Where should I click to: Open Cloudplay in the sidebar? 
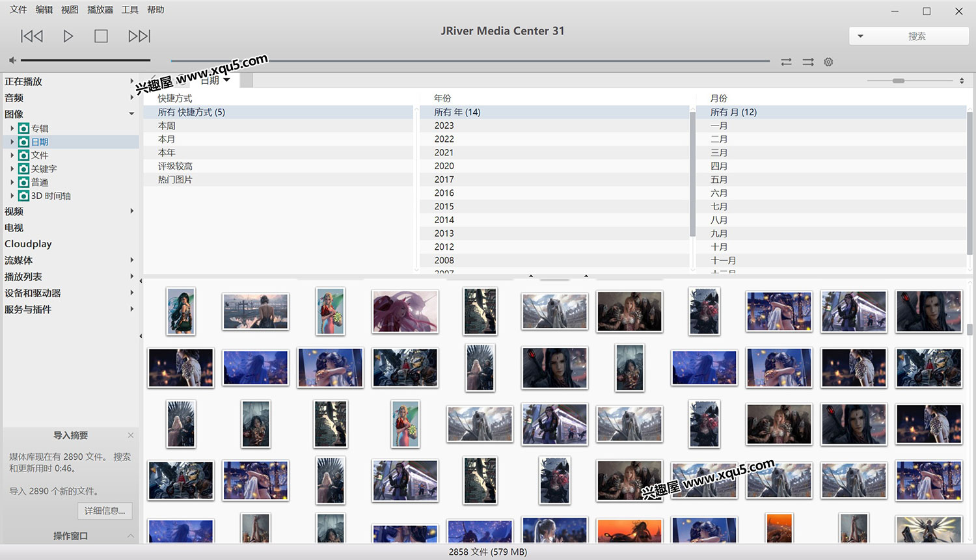point(28,244)
